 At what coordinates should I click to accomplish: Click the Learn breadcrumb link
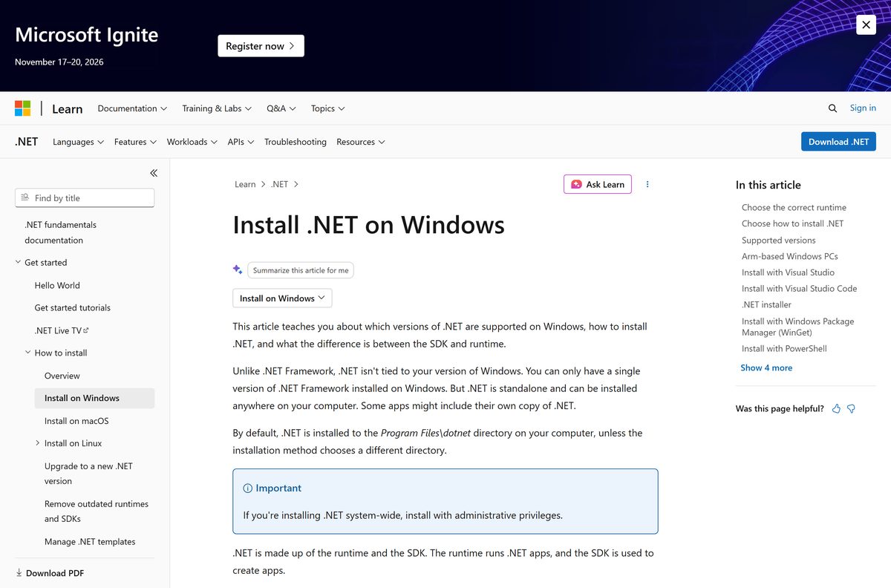click(x=245, y=184)
